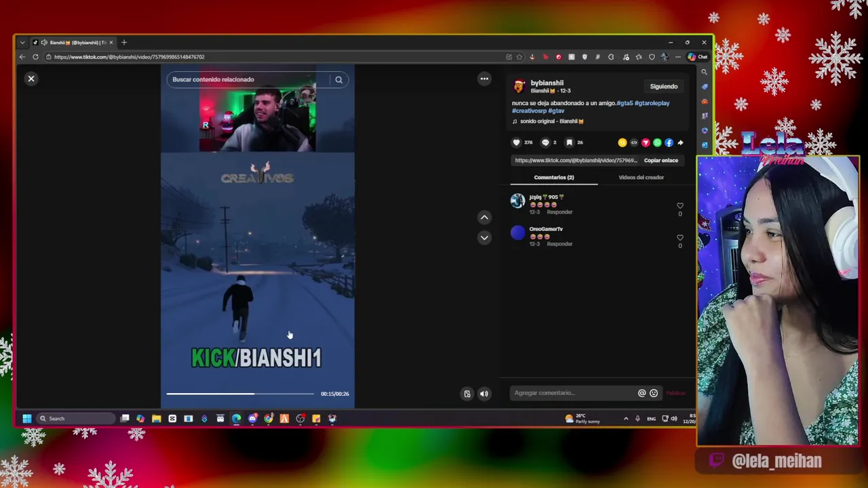Open the weather widget showing Partly sunny
The image size is (868, 488).
click(583, 418)
